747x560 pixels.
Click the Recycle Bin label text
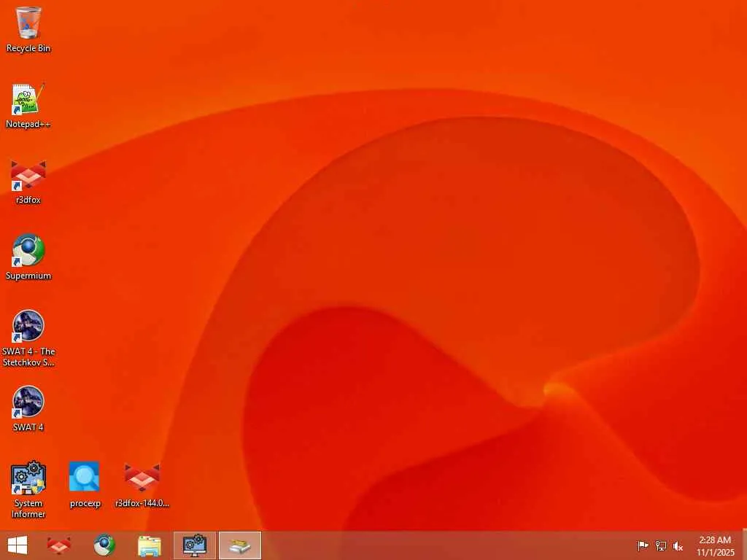click(x=28, y=48)
